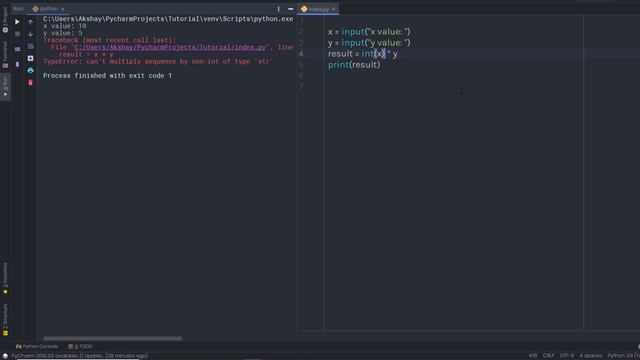640x360 pixels.
Task: Click the cursor position indicator in status bar
Action: [533, 356]
